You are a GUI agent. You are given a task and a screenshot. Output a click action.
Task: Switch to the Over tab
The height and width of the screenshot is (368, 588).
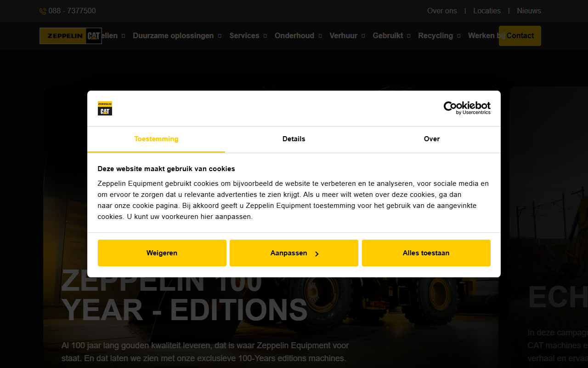432,139
